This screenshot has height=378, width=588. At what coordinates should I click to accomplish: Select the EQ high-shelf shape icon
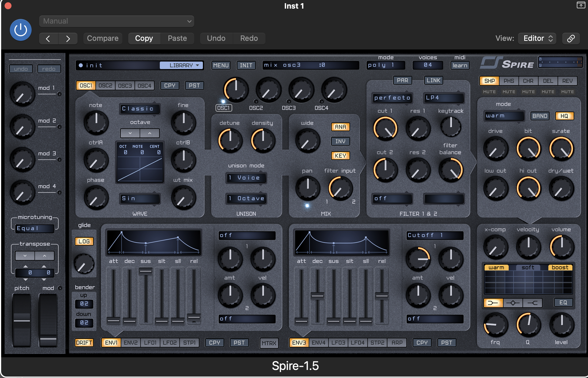533,303
